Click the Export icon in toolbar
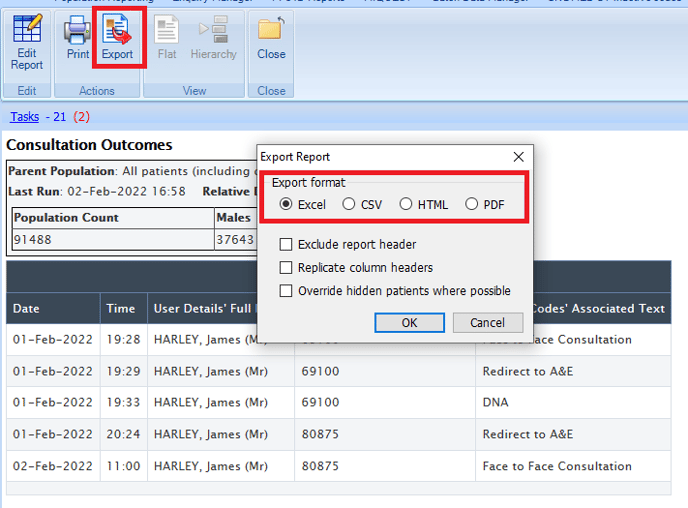Viewport: 688px width, 508px height. point(117,40)
